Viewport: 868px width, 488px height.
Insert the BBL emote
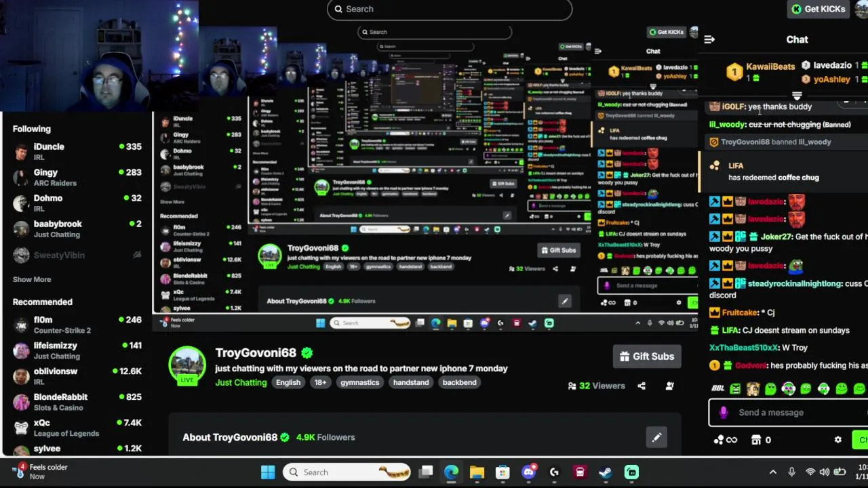point(717,388)
